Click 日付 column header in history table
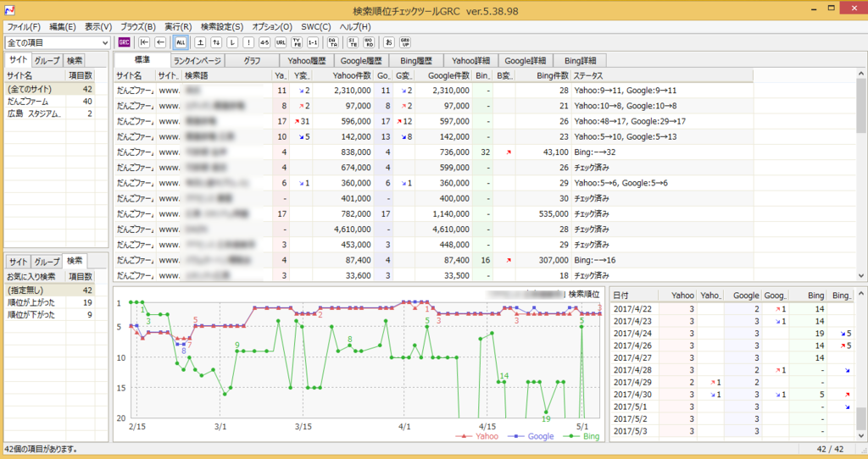This screenshot has height=459, width=868. 634,296
